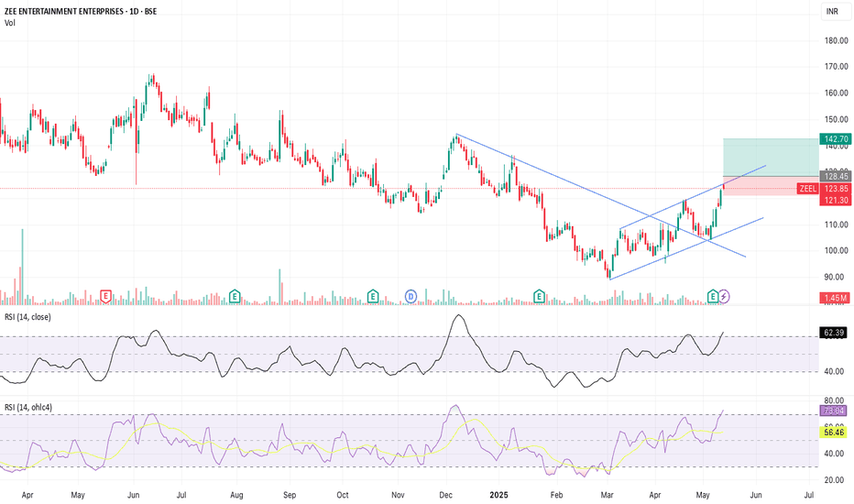
Task: Click the 121.30 stop price label
Action: coord(835,200)
